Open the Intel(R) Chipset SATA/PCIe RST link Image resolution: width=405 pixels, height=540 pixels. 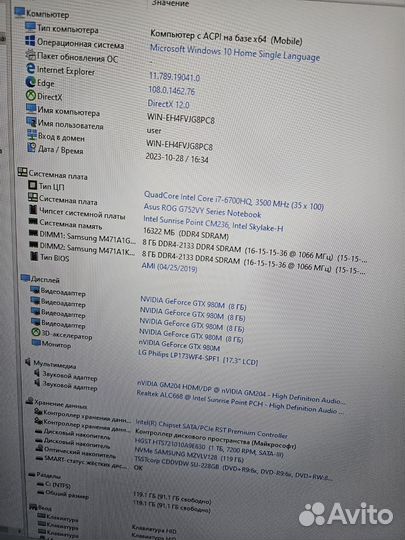[211, 429]
